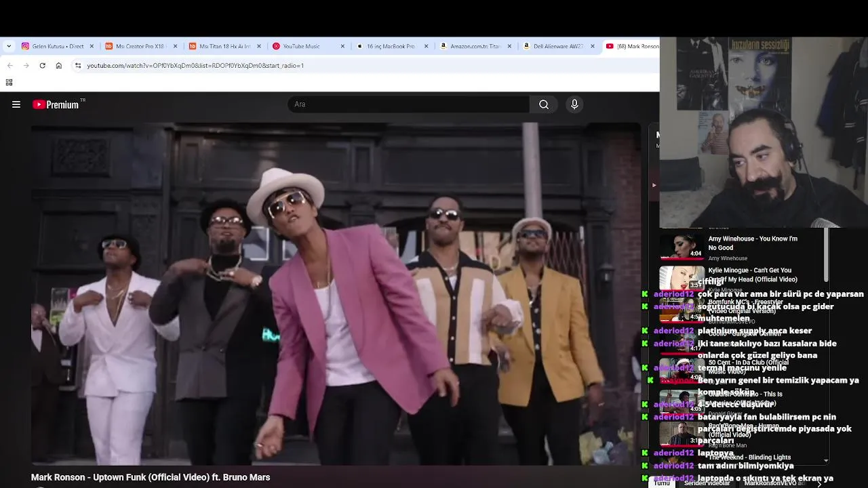Screen dimensions: 868x488
Task: Click the YouTube 'Ara' search field
Action: [409, 104]
